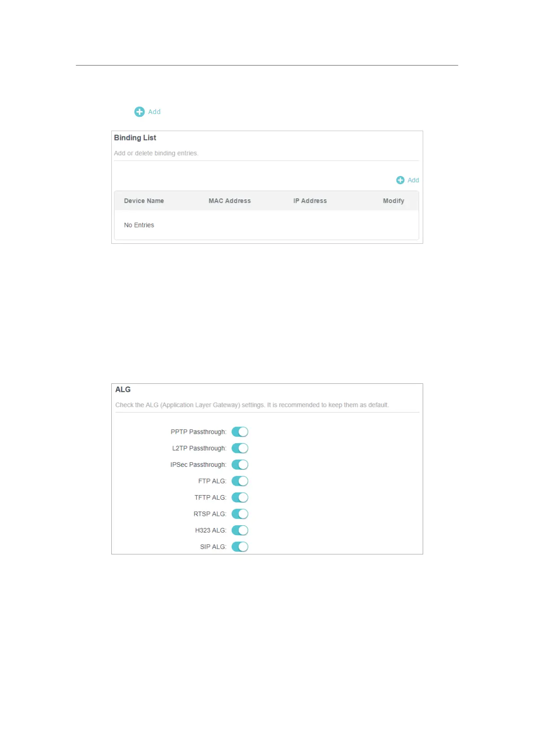Toggle L2TP Passthrough switch

click(x=240, y=448)
